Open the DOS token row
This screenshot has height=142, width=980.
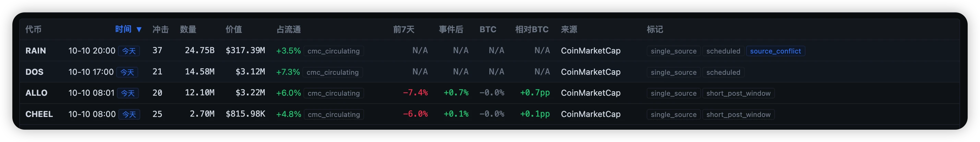(x=490, y=72)
